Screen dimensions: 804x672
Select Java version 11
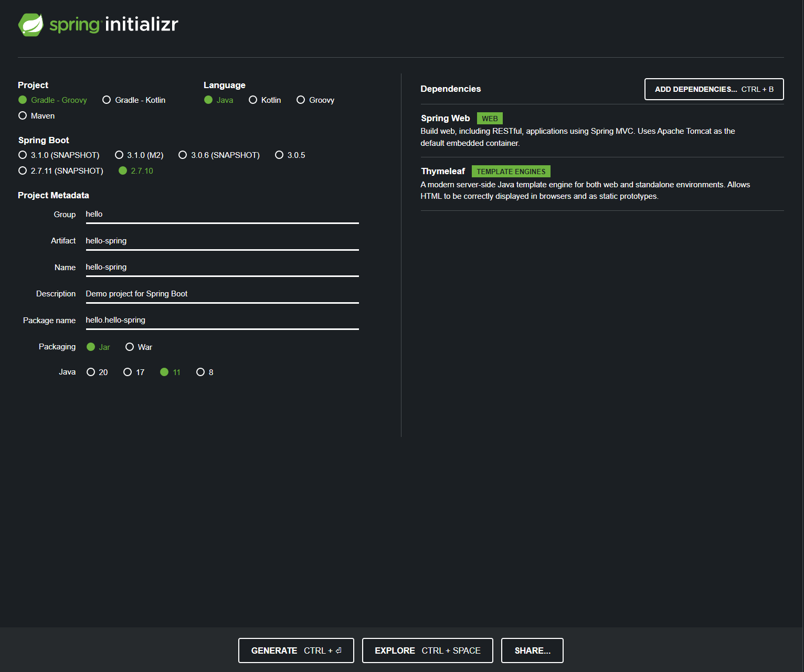pyautogui.click(x=170, y=372)
